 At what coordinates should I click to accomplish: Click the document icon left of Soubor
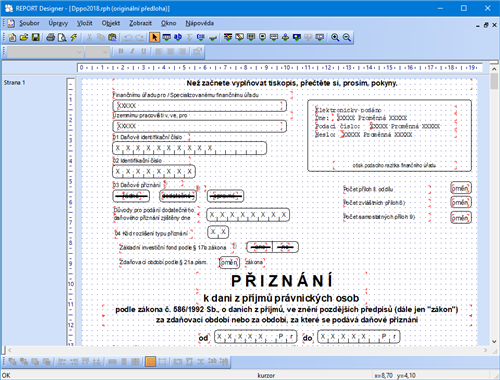tap(11, 23)
